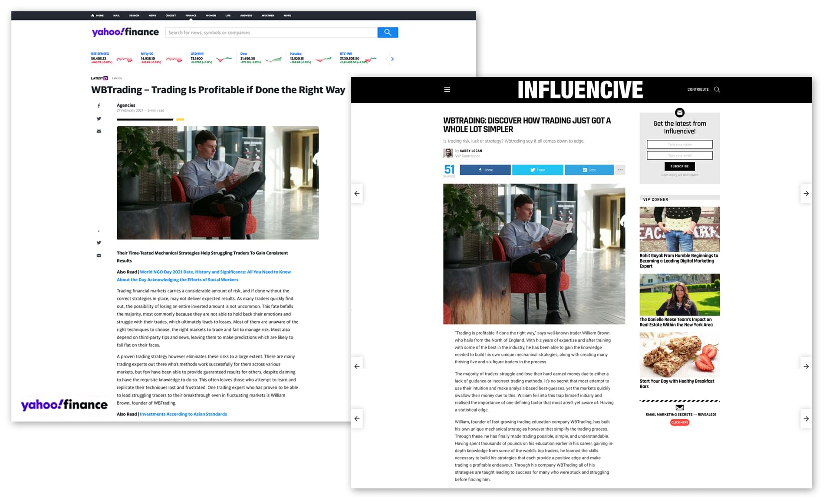Click the Yahoo Finance search input field
The width and height of the screenshot is (826, 504).
(271, 33)
